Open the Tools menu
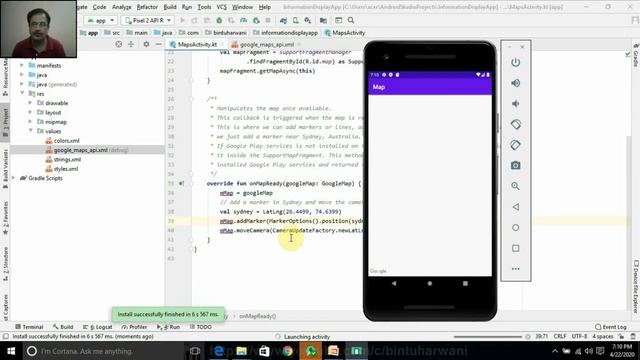The image size is (640, 360). 204,7
